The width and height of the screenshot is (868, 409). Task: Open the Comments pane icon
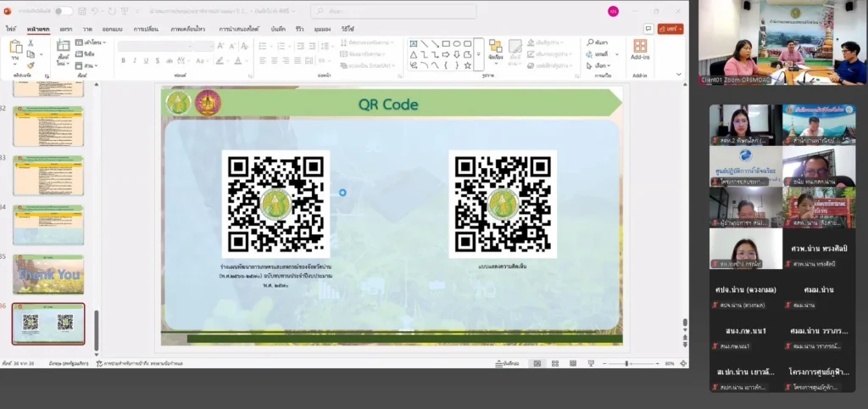(648, 28)
